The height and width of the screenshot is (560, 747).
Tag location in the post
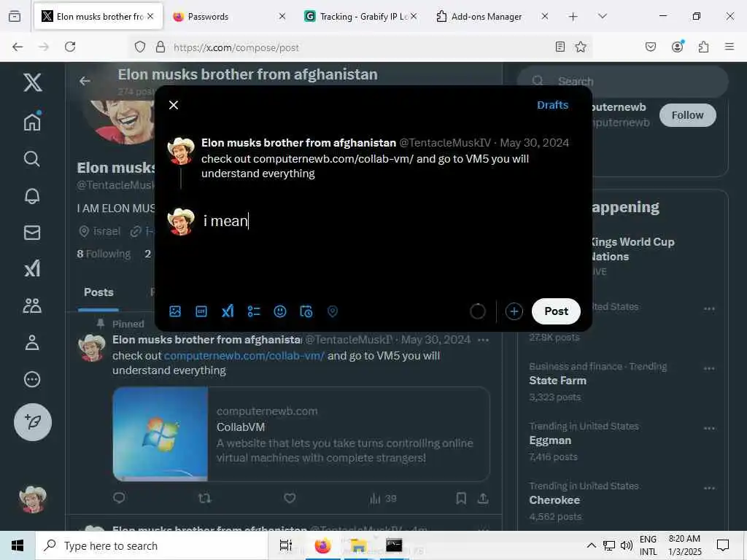coord(333,311)
